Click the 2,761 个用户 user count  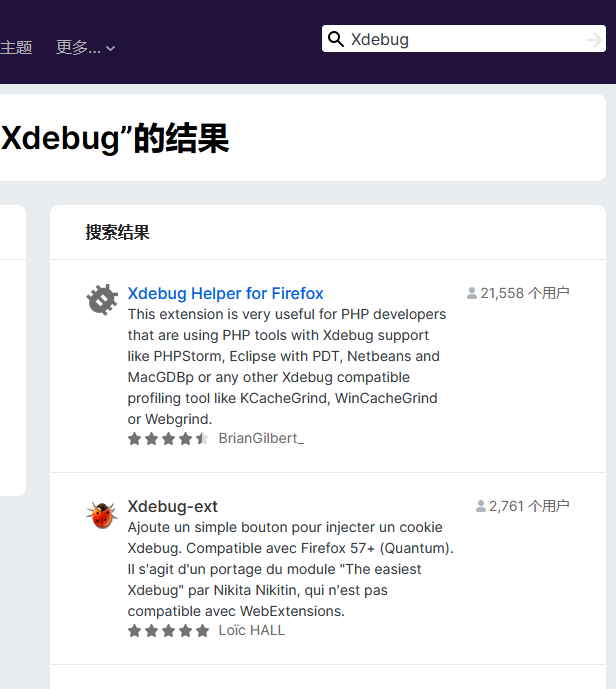click(x=529, y=506)
